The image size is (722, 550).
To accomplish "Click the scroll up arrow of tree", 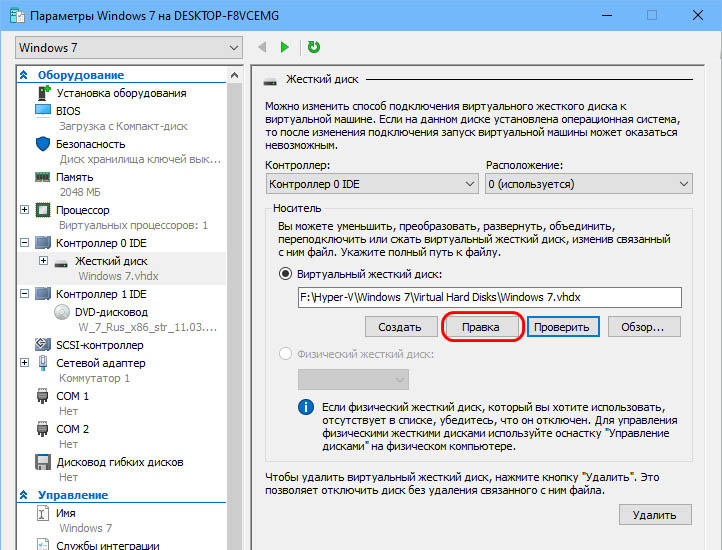I will point(234,75).
